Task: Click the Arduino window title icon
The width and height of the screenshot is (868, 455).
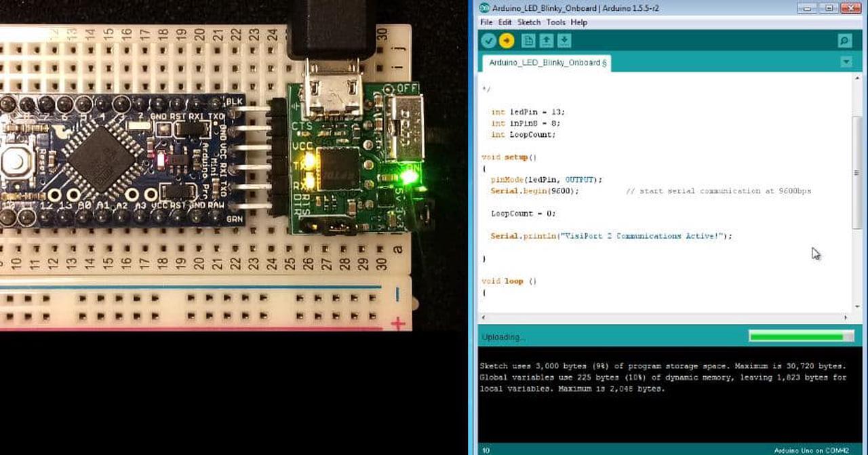Action: click(x=484, y=7)
